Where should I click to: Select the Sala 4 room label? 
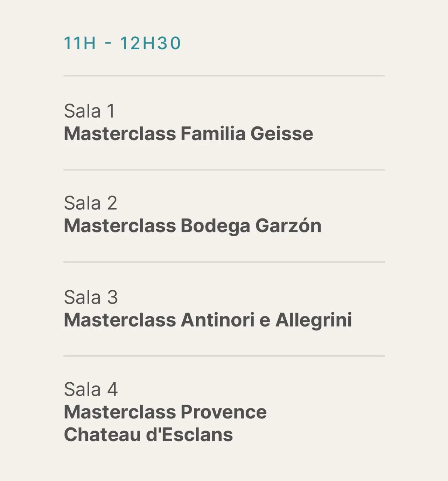tap(91, 389)
